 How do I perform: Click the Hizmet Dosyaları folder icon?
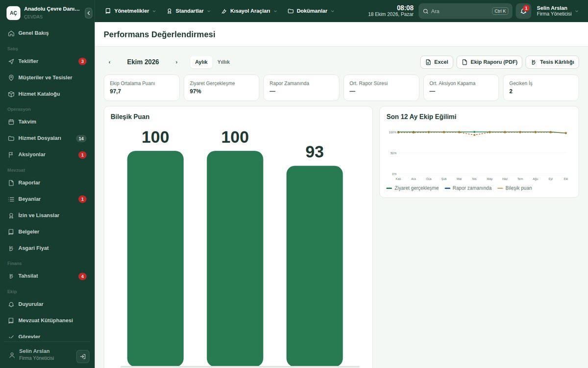[x=11, y=138]
